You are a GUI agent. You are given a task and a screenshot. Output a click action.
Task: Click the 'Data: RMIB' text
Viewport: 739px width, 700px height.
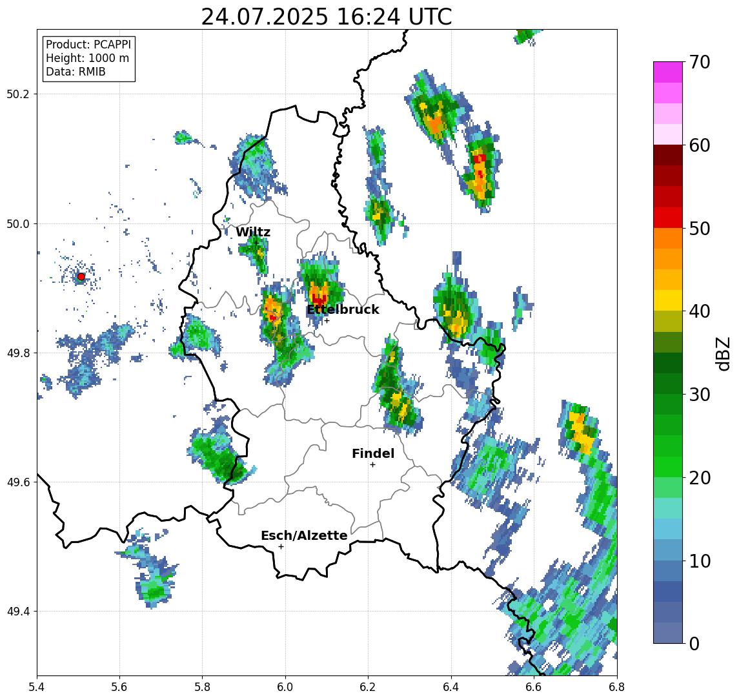[76, 72]
